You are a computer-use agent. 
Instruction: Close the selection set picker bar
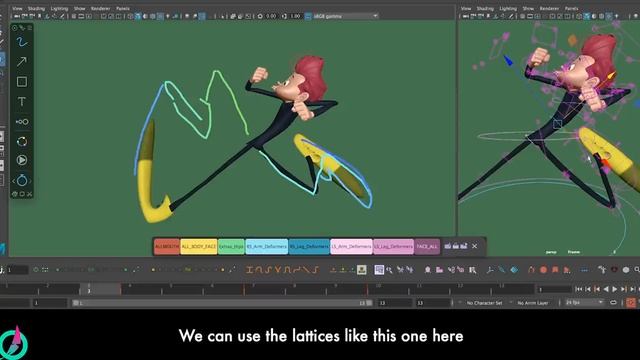tap(474, 246)
